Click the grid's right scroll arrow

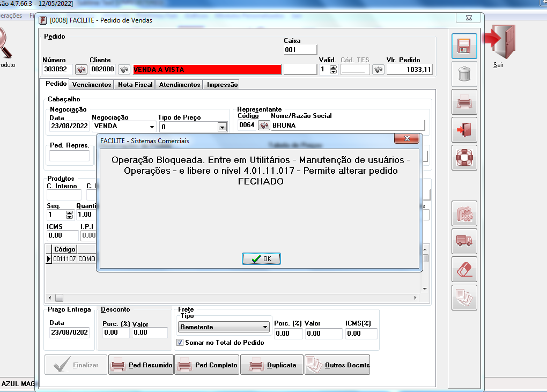pyautogui.click(x=415, y=298)
